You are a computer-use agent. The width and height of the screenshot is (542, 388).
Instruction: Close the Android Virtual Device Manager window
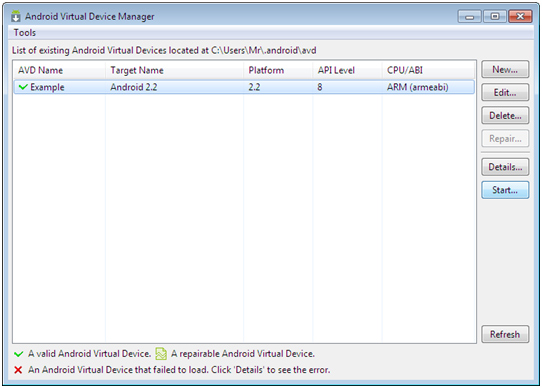point(520,16)
